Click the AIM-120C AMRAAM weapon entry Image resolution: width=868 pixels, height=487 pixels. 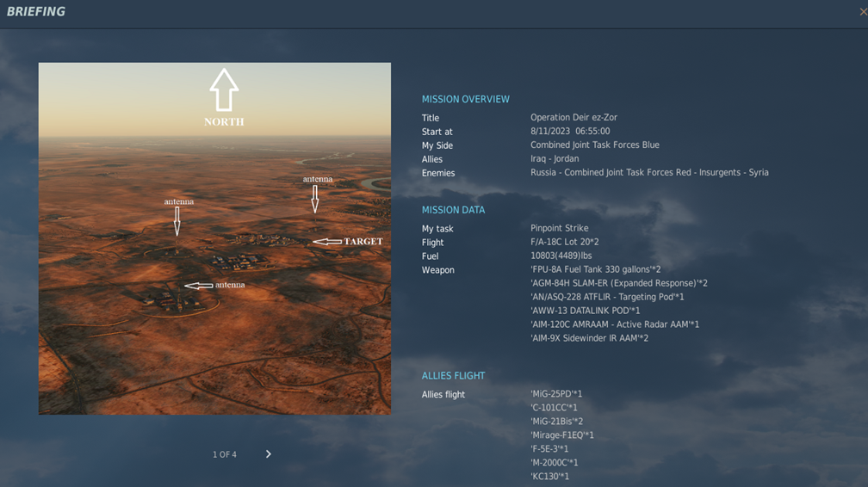[x=614, y=324]
